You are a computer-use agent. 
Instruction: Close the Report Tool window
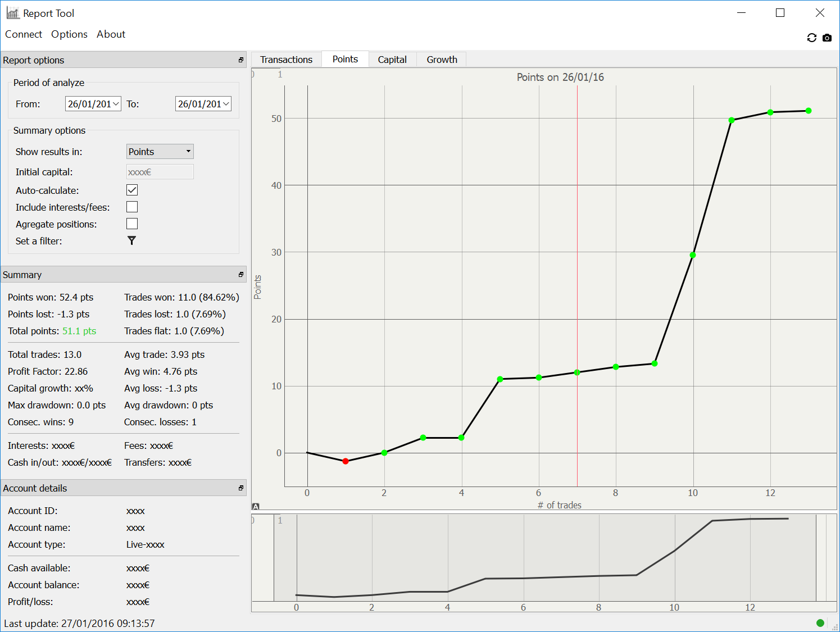tap(820, 13)
